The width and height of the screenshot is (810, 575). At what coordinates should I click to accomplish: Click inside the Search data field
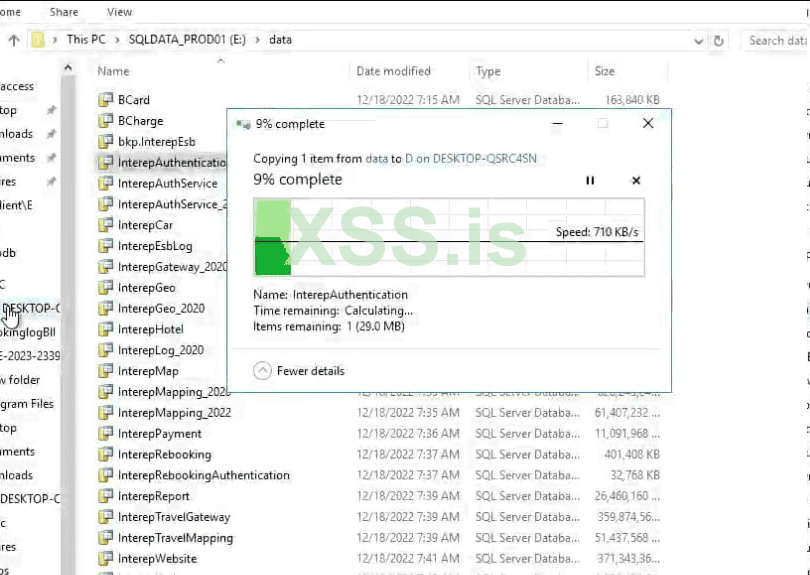(775, 40)
